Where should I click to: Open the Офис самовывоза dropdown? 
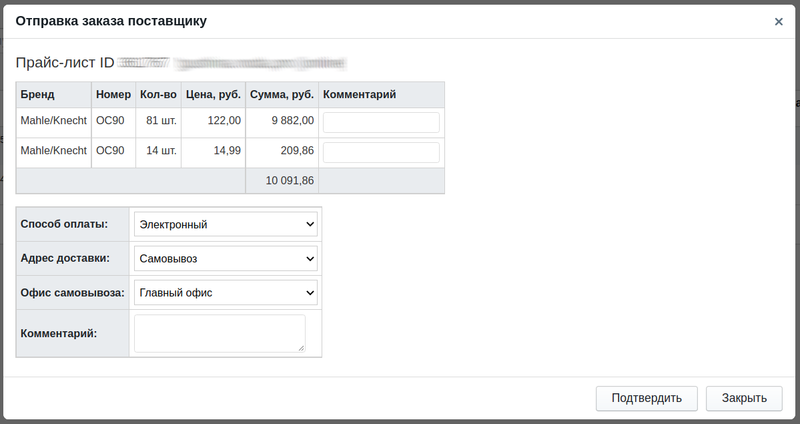(226, 293)
